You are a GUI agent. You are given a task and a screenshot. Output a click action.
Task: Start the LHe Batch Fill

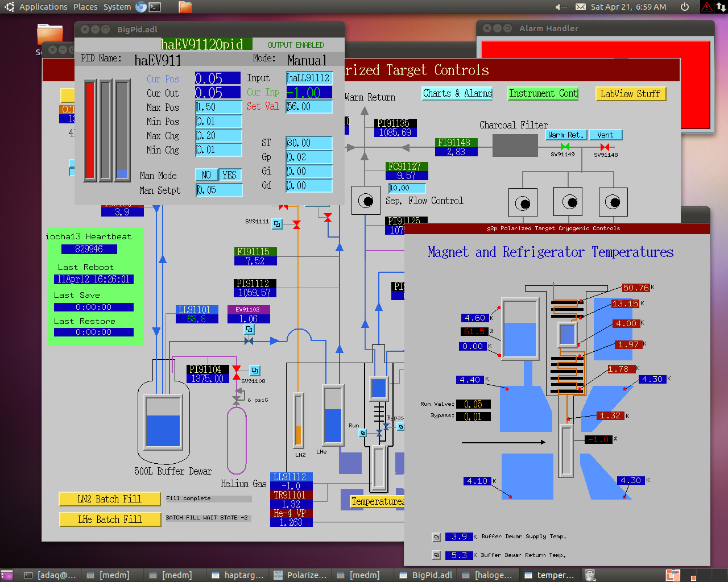[x=109, y=519]
